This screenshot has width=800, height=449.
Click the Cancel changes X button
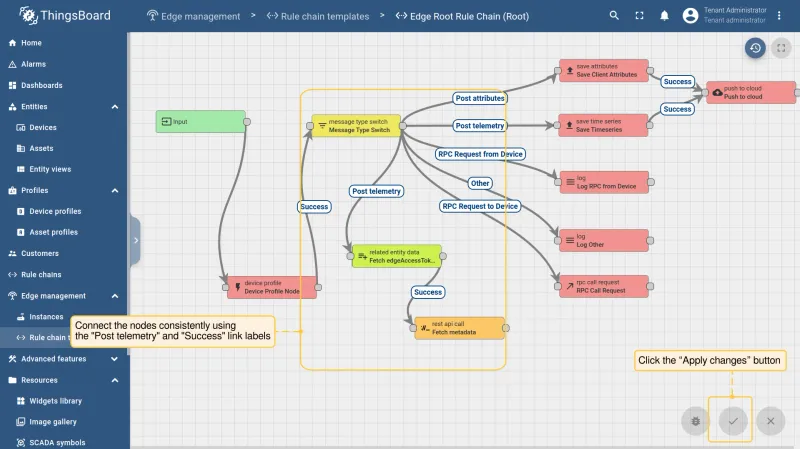point(770,421)
